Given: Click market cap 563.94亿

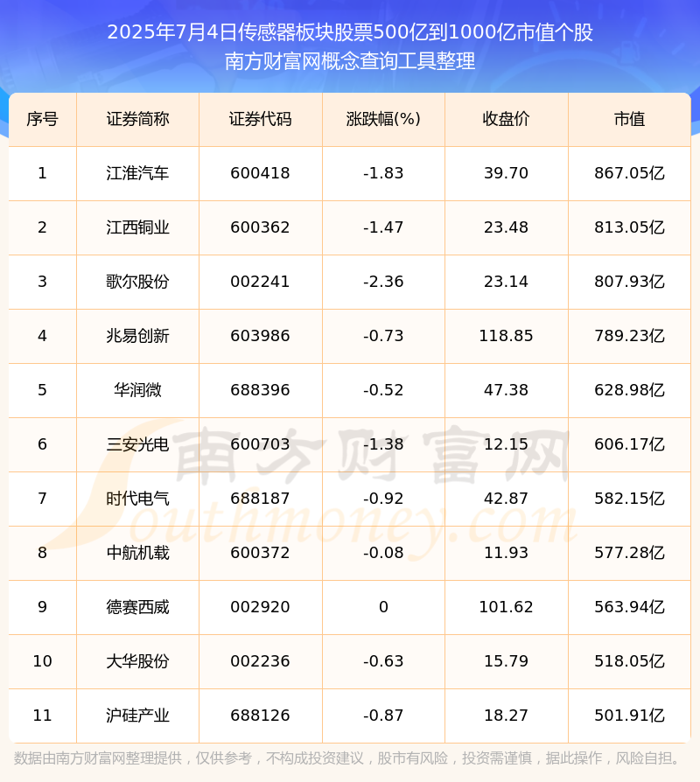Looking at the screenshot, I should pos(629,607).
